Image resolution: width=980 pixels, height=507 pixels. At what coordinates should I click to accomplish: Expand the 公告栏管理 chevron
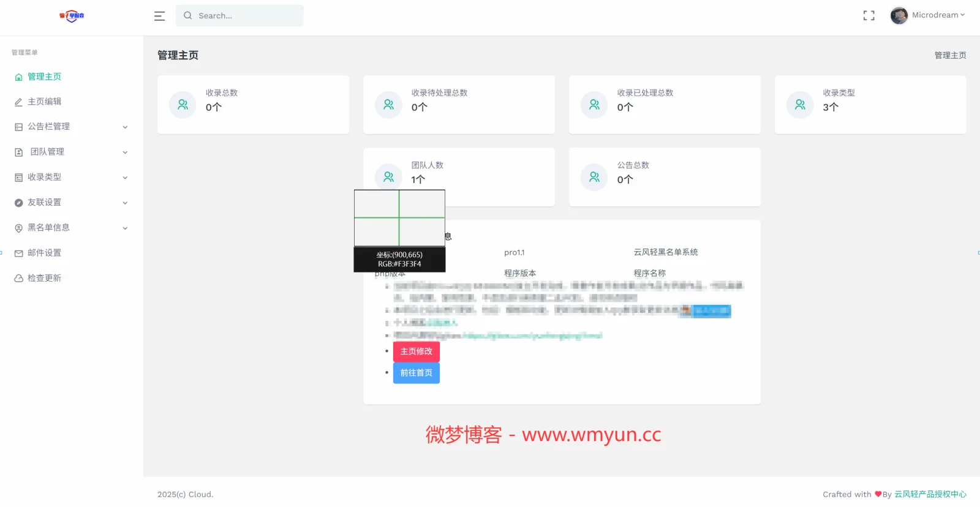coord(125,127)
